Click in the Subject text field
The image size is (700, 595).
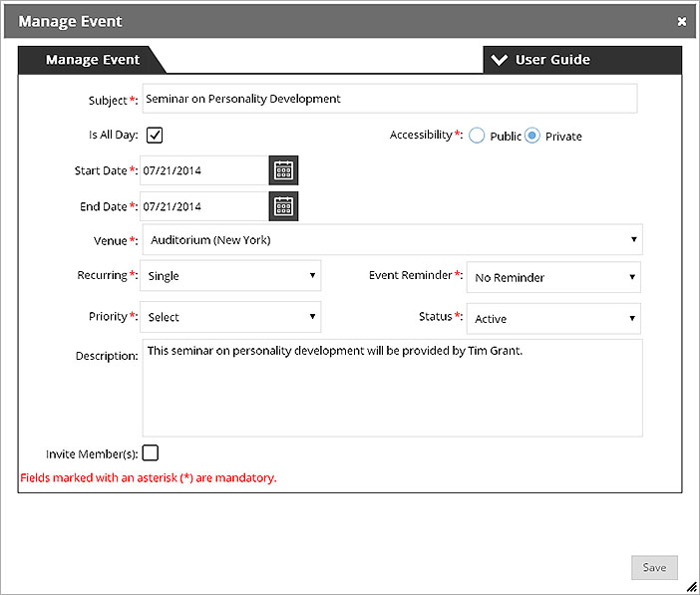390,99
